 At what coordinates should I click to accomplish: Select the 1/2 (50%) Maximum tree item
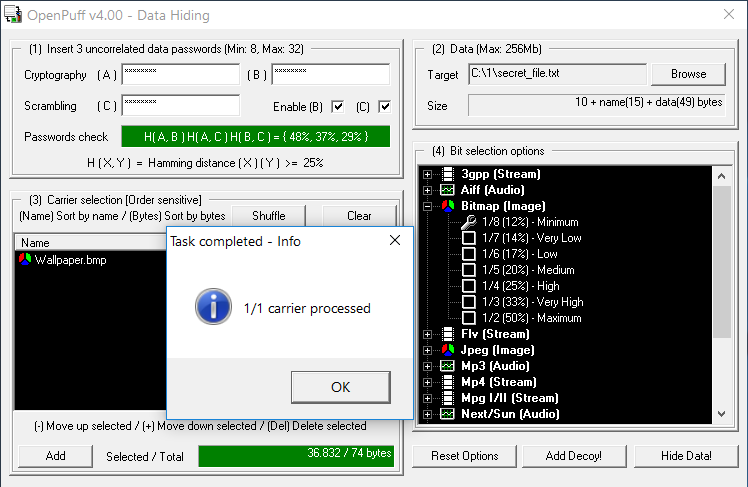[530, 318]
